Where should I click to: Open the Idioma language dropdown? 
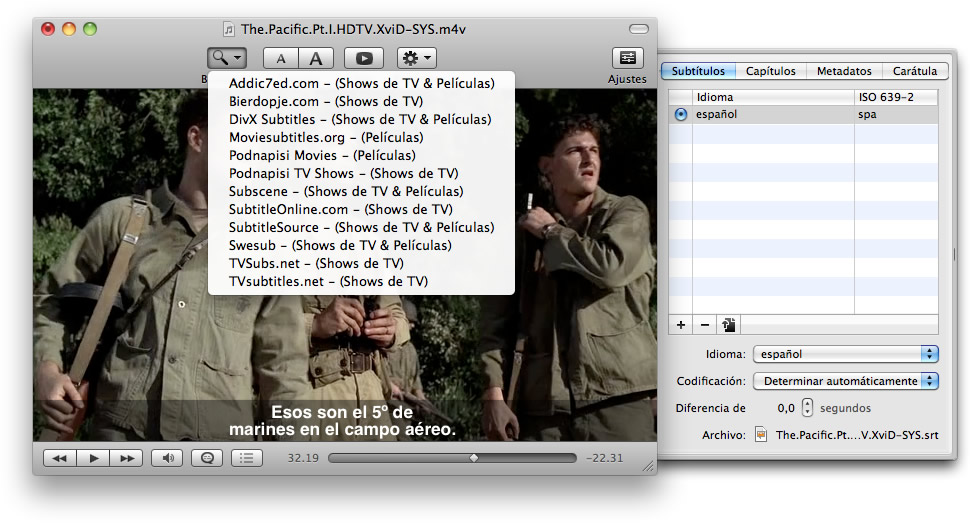click(x=846, y=354)
